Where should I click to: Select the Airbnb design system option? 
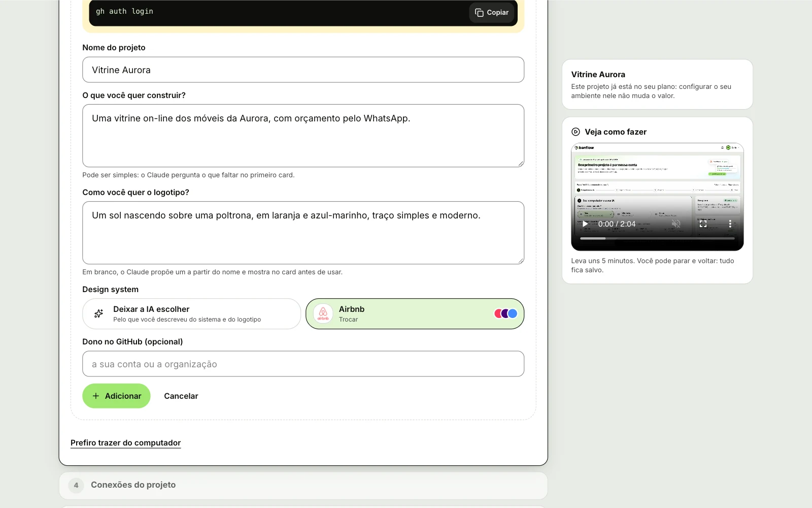415,314
